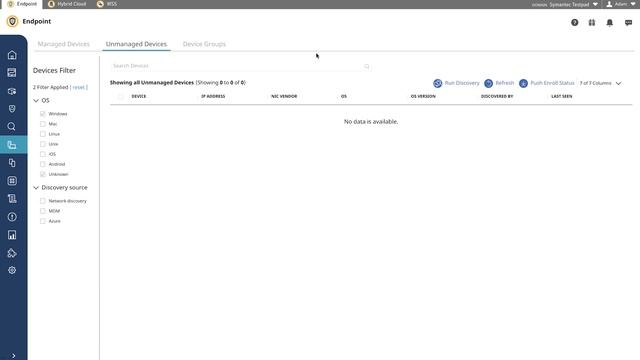
Task: Click the Run Discovery text button
Action: [462, 83]
